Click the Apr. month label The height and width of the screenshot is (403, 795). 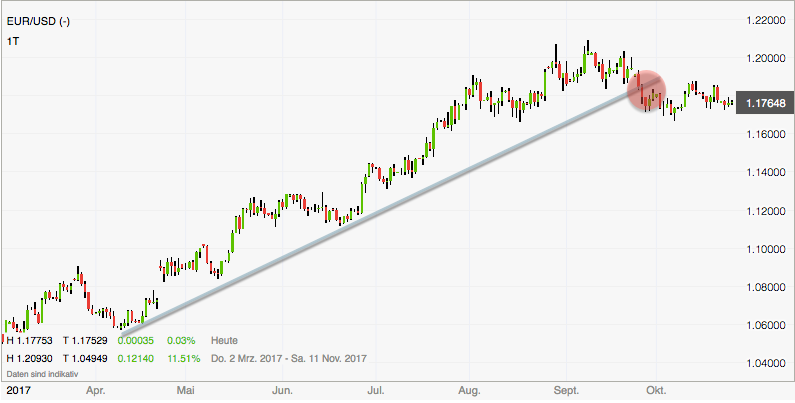coord(95,391)
